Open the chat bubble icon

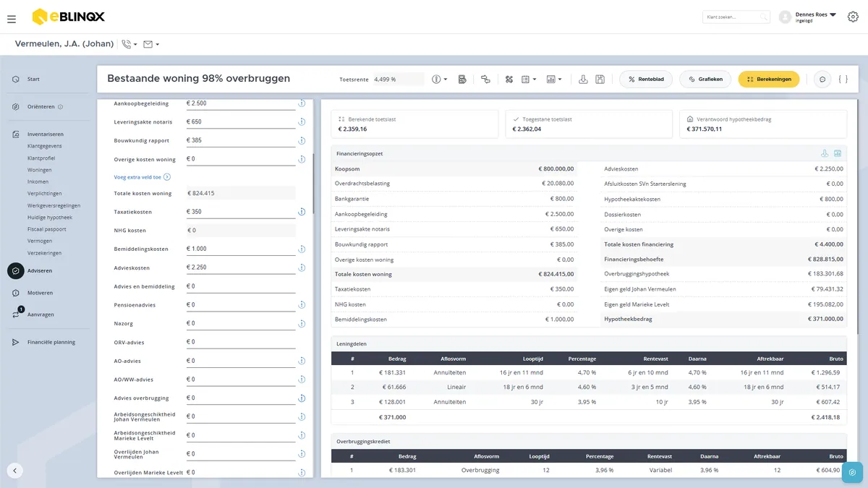822,80
